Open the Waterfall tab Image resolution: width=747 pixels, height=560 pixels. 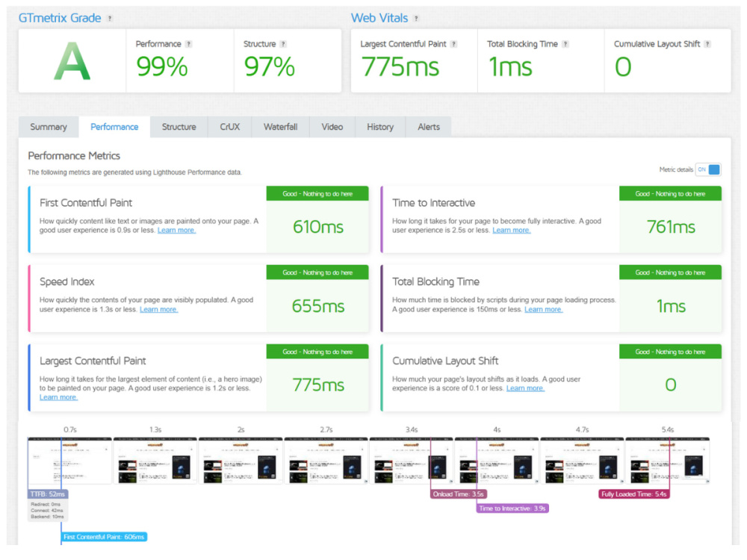coord(281,127)
